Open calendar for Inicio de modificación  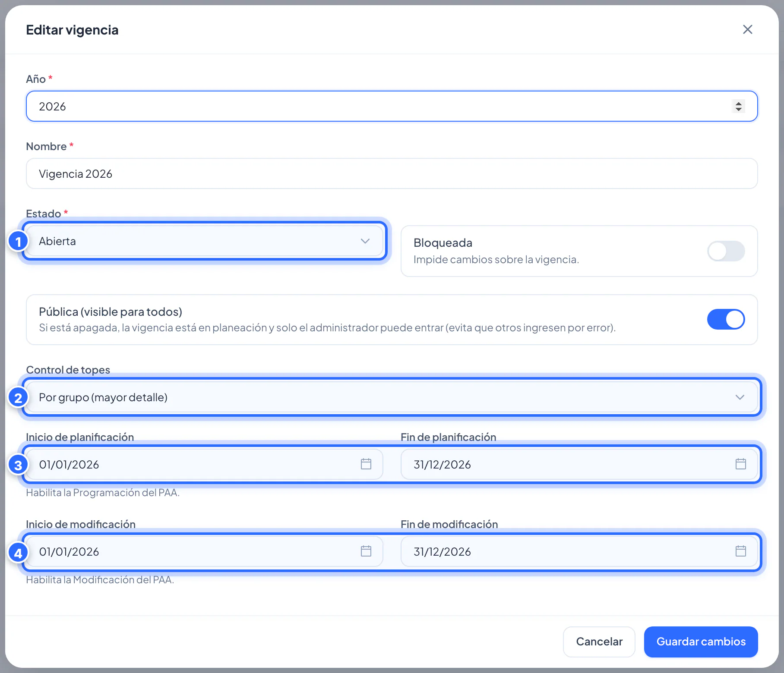366,551
